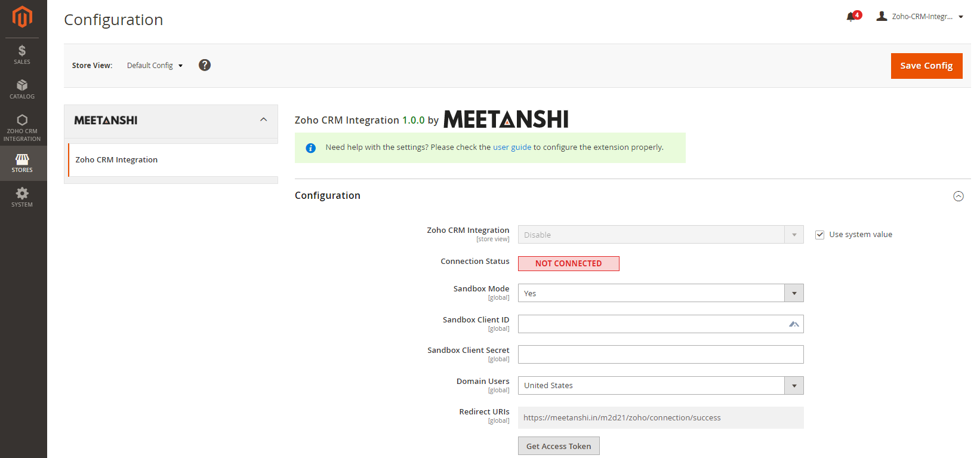980x458 pixels.
Task: Select Zoho CRM Integration tab in sidebar panel
Action: pyautogui.click(x=173, y=160)
